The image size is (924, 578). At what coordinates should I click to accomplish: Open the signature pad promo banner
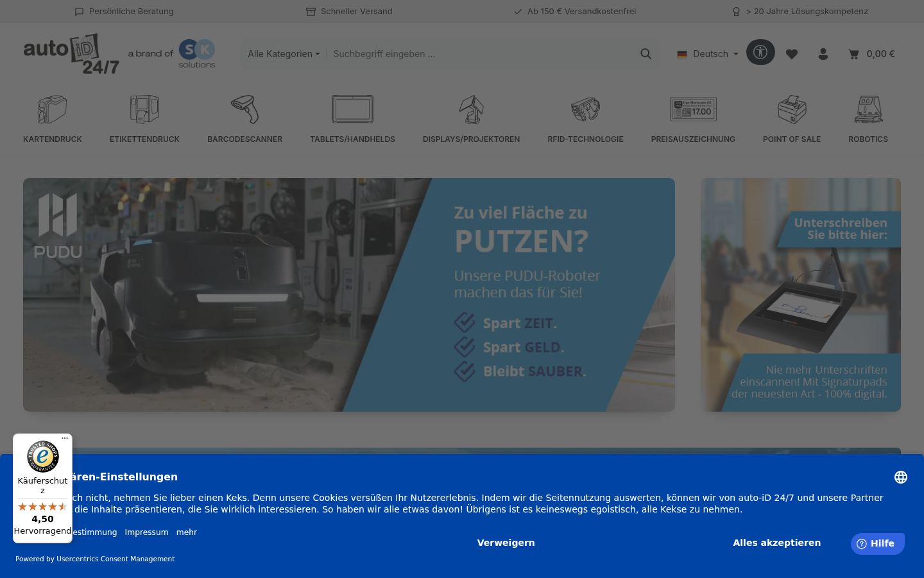[x=801, y=295]
